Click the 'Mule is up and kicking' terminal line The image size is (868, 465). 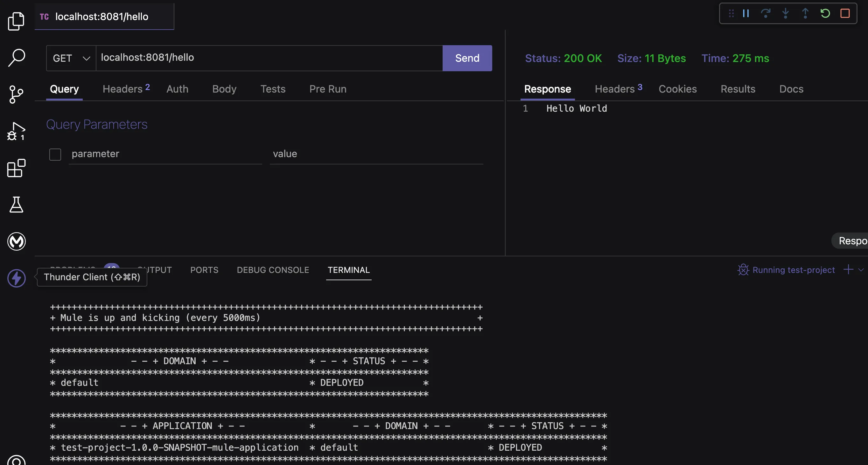[266, 318]
